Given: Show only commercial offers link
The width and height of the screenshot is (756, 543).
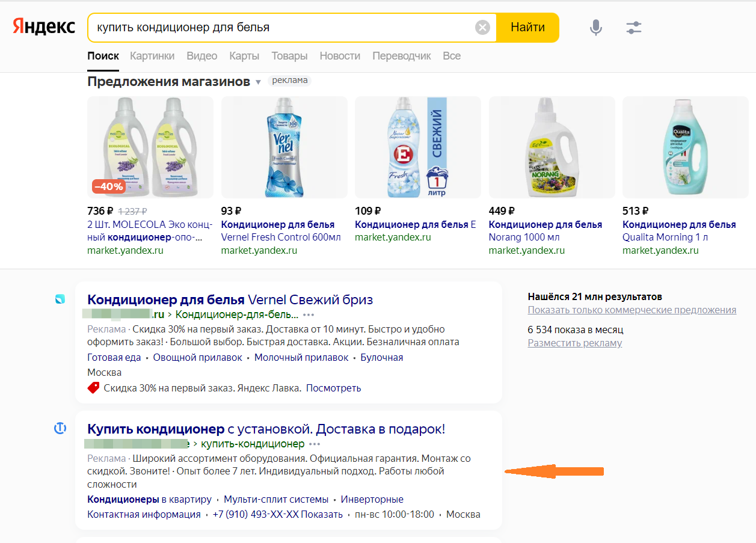Looking at the screenshot, I should pyautogui.click(x=632, y=310).
